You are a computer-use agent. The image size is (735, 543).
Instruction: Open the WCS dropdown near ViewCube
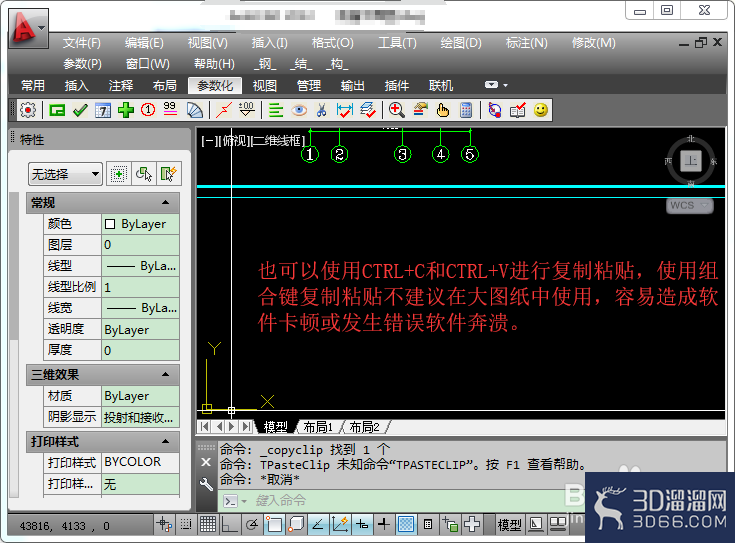(690, 205)
